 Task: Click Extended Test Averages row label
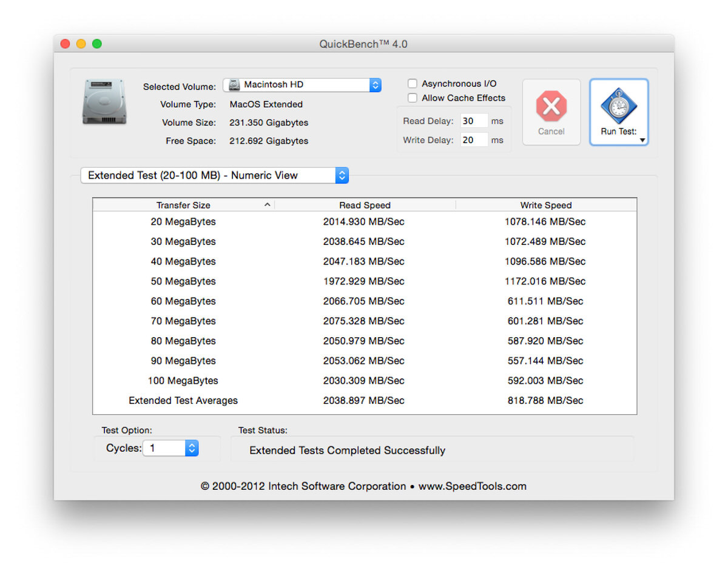(183, 400)
